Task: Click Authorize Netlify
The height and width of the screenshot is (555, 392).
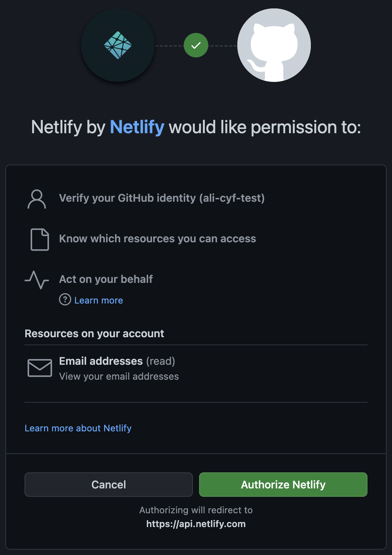Action: click(283, 484)
